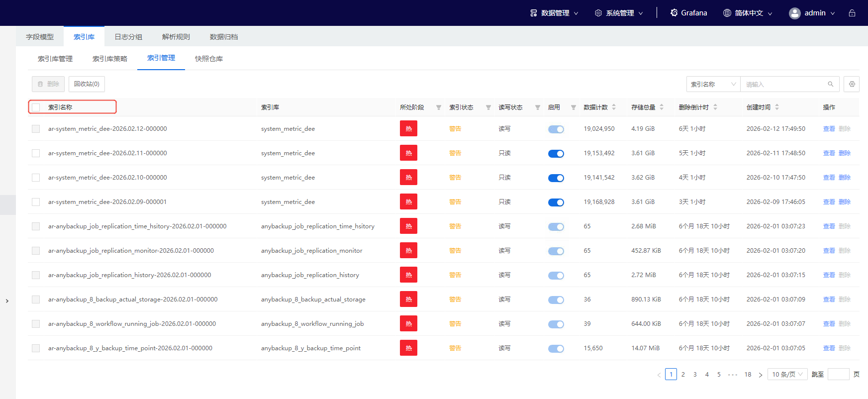The width and height of the screenshot is (868, 399).
Task: Go to page 18
Action: (x=748, y=375)
